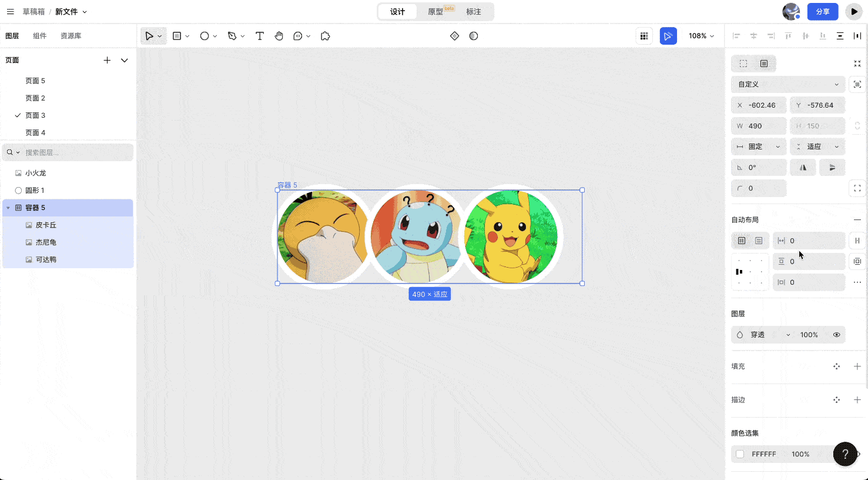
Task: Select the Hand pan tool
Action: point(279,36)
